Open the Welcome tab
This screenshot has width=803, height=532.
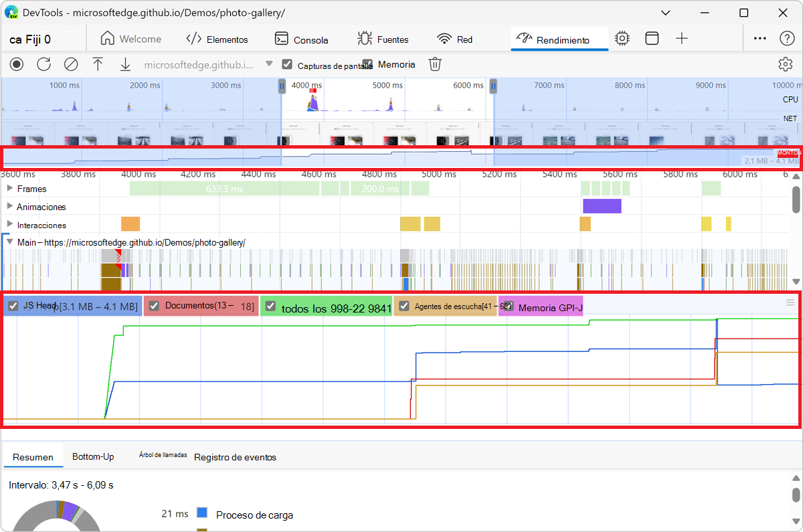click(131, 39)
